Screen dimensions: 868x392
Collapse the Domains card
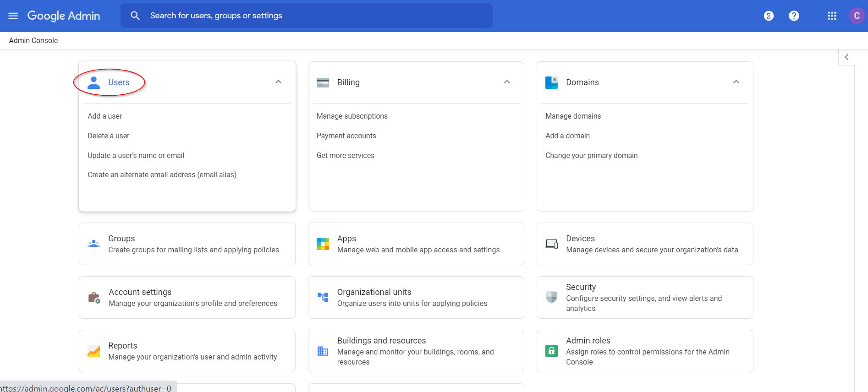click(736, 82)
